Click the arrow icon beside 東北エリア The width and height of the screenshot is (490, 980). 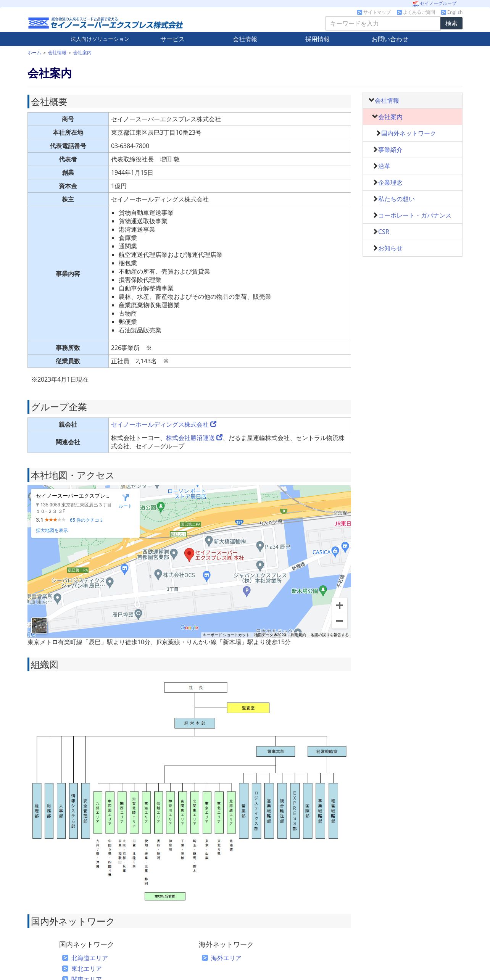pyautogui.click(x=65, y=969)
